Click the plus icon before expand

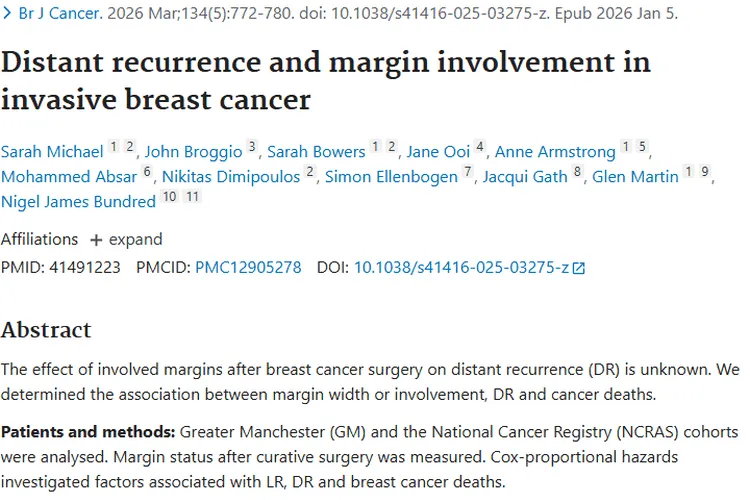pos(96,240)
